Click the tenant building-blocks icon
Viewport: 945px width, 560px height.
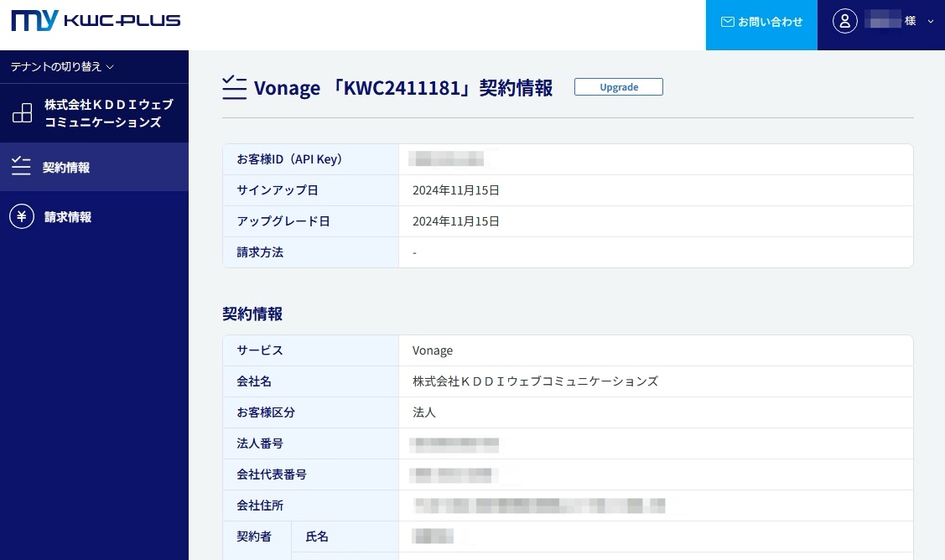pos(23,112)
